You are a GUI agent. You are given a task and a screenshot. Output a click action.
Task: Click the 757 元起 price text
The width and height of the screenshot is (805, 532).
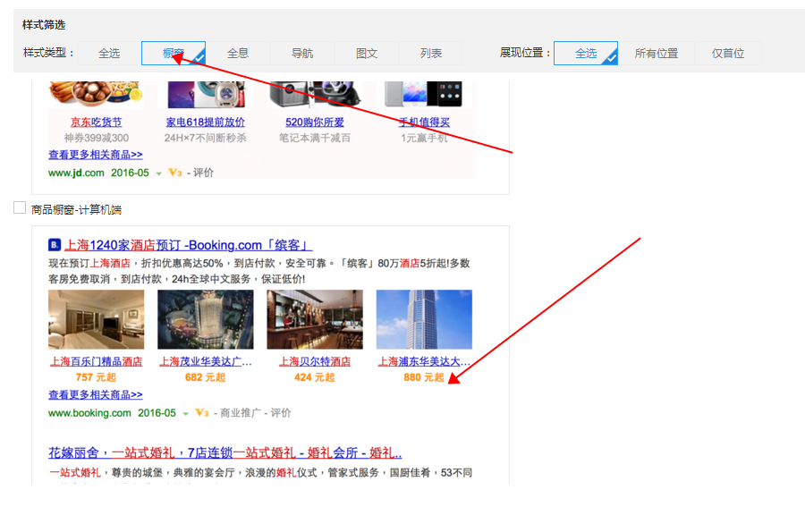(96, 377)
